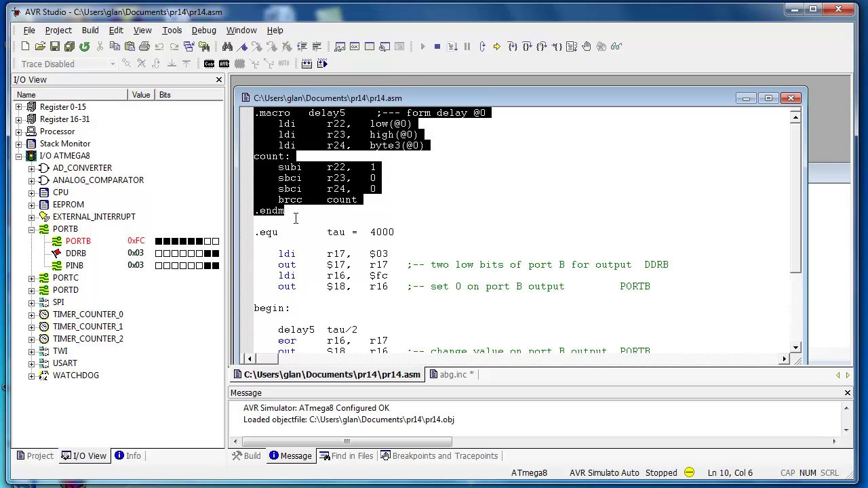868x488 pixels.
Task: Switch to Breakpoints and Tracepoints tab
Action: coord(439,455)
